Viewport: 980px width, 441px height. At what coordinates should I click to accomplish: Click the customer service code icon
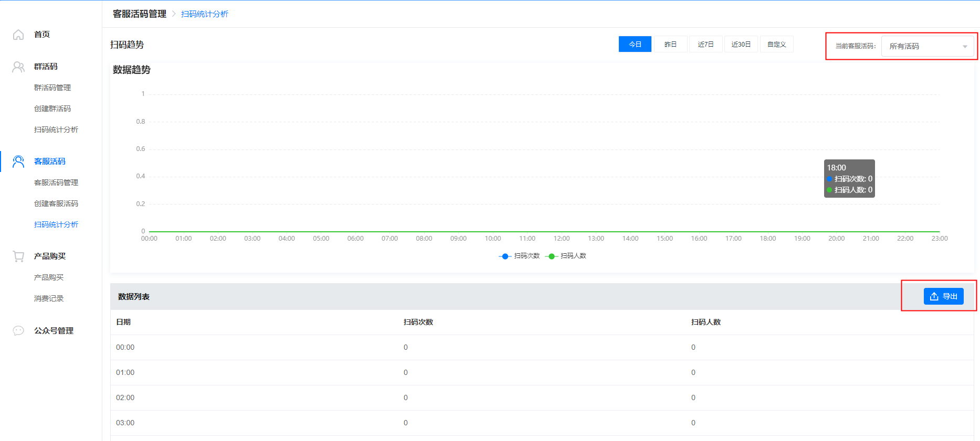click(18, 162)
